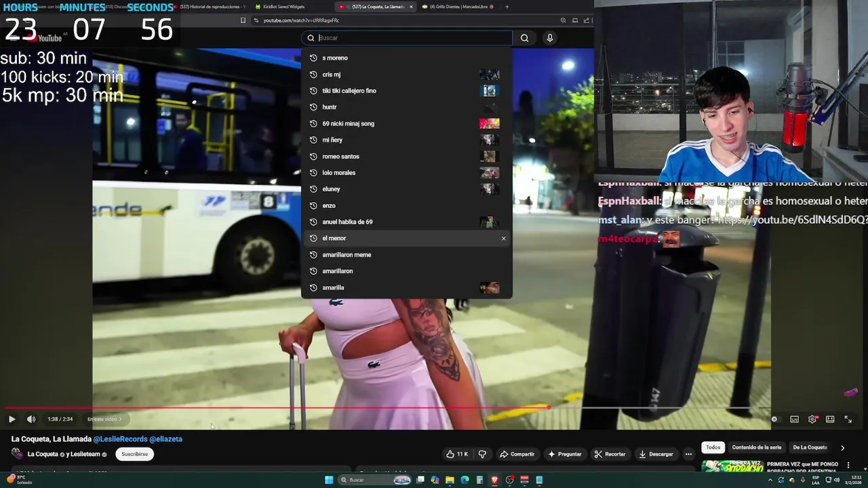Screen dimensions: 868x488
Task: Choose the 'enzo' search suggestion
Action: point(407,205)
